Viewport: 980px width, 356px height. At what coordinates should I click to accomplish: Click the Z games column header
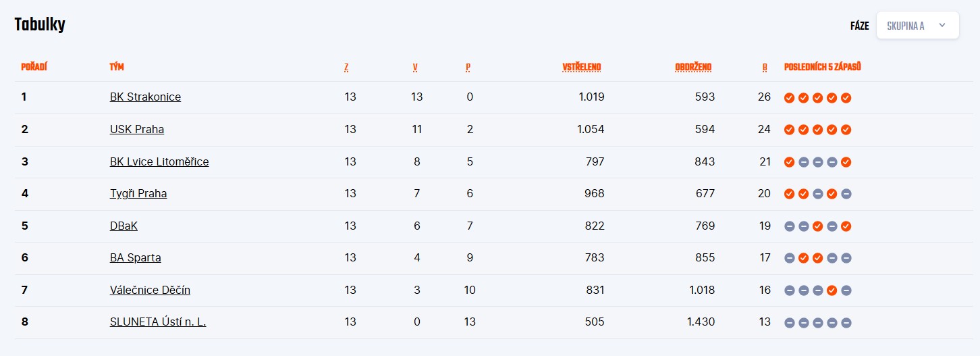click(x=346, y=67)
